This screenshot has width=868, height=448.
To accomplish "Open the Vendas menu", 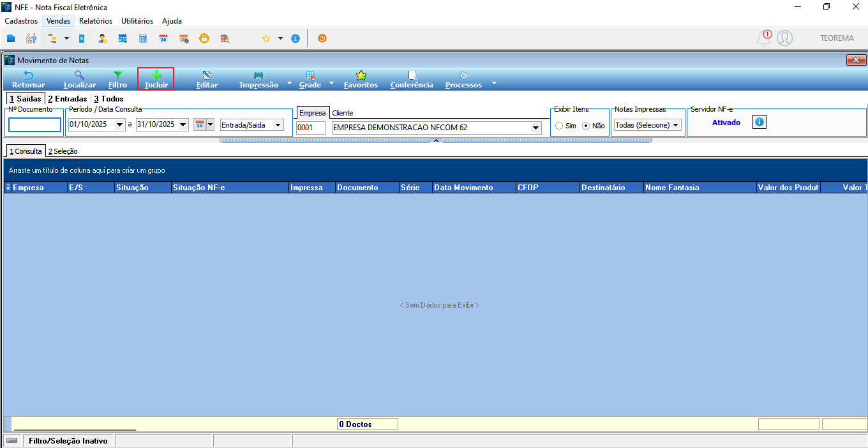I will click(58, 21).
